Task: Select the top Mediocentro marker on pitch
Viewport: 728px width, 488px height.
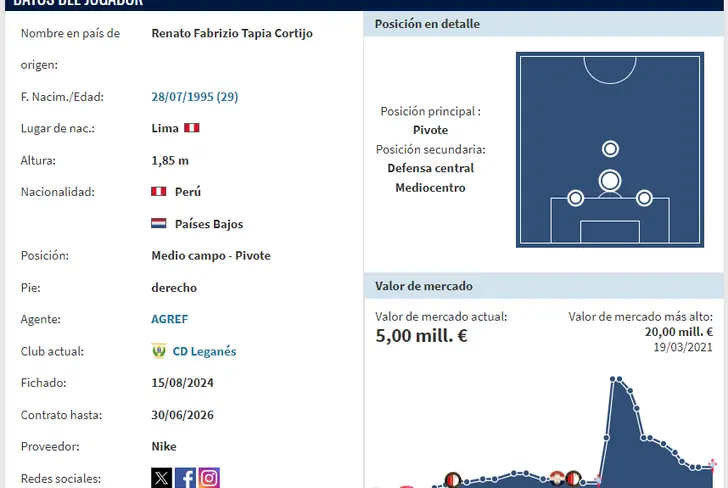Action: [610, 149]
